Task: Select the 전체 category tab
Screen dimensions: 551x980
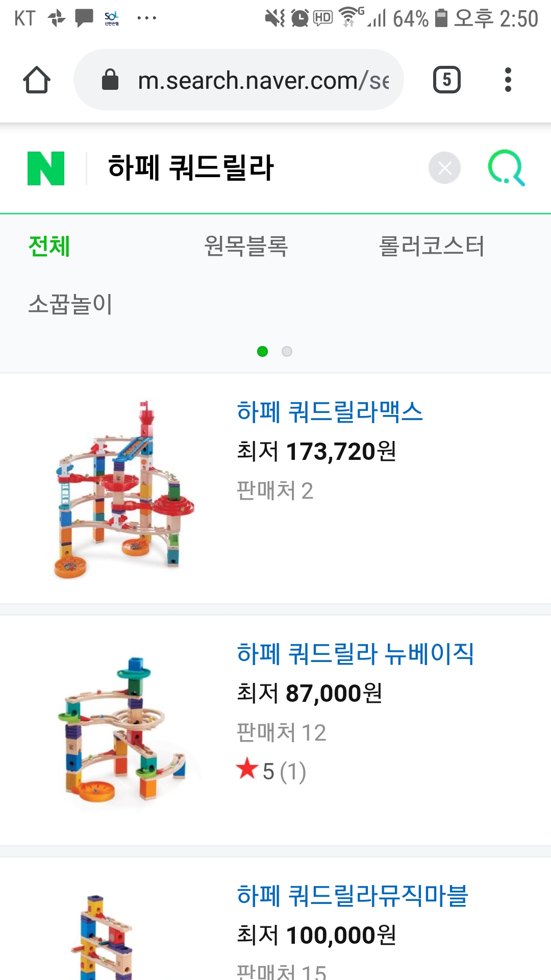Action: click(x=49, y=247)
